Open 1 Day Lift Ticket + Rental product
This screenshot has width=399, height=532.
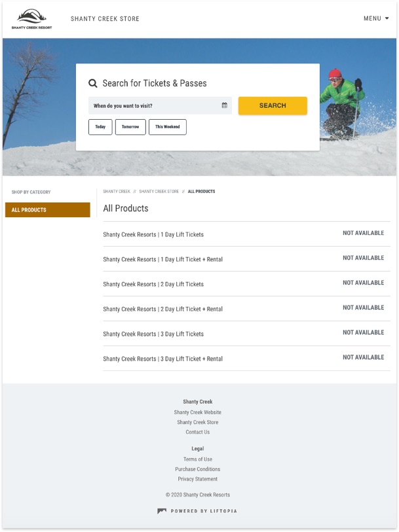click(162, 259)
